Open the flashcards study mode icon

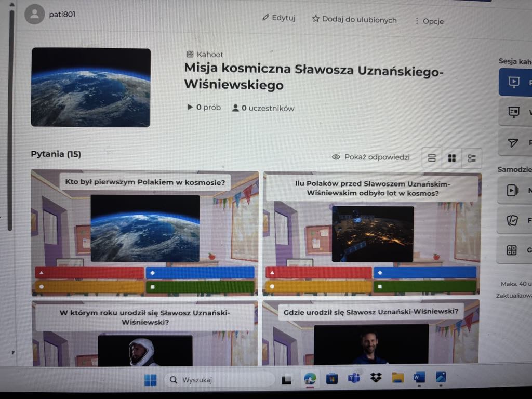pyautogui.click(x=512, y=220)
